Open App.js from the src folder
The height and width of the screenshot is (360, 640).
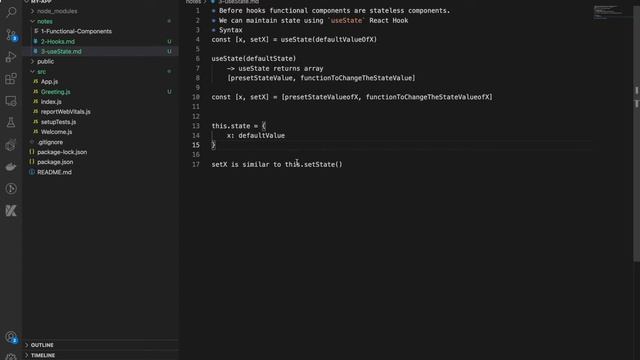click(49, 82)
